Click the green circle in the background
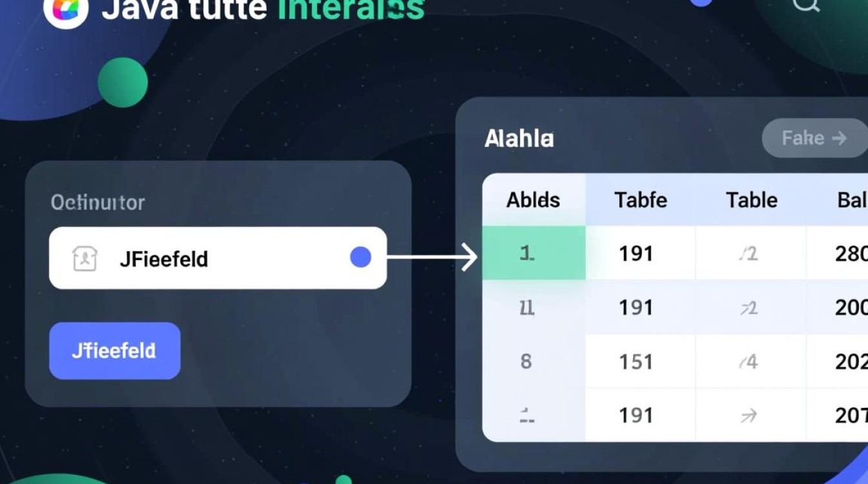Viewport: 868px width, 484px height. (x=123, y=83)
